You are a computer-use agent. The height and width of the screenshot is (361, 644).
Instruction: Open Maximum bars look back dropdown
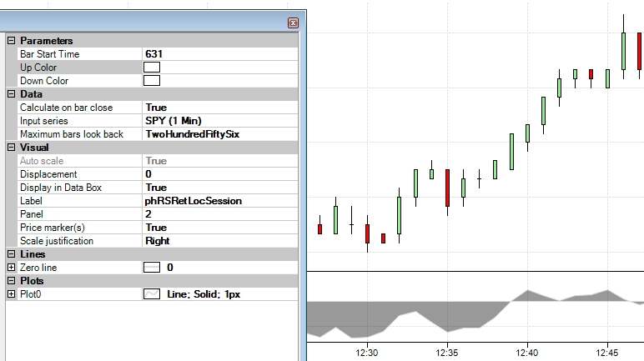[220, 134]
